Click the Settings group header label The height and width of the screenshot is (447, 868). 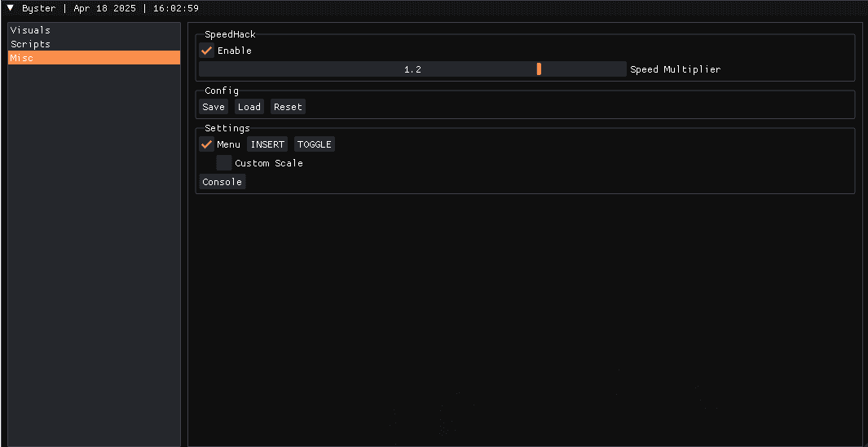pos(227,128)
